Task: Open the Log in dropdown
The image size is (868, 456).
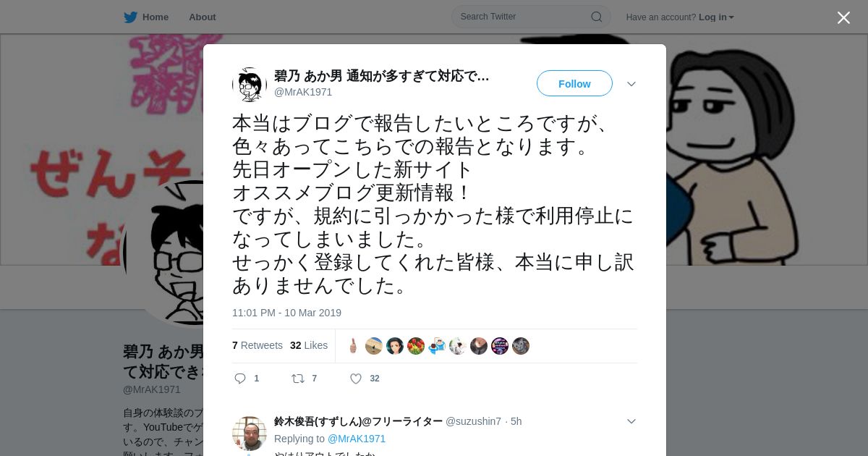Action: tap(716, 17)
